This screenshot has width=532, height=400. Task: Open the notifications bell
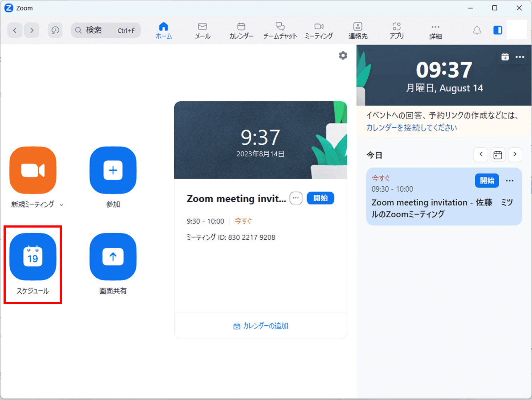coord(477,30)
